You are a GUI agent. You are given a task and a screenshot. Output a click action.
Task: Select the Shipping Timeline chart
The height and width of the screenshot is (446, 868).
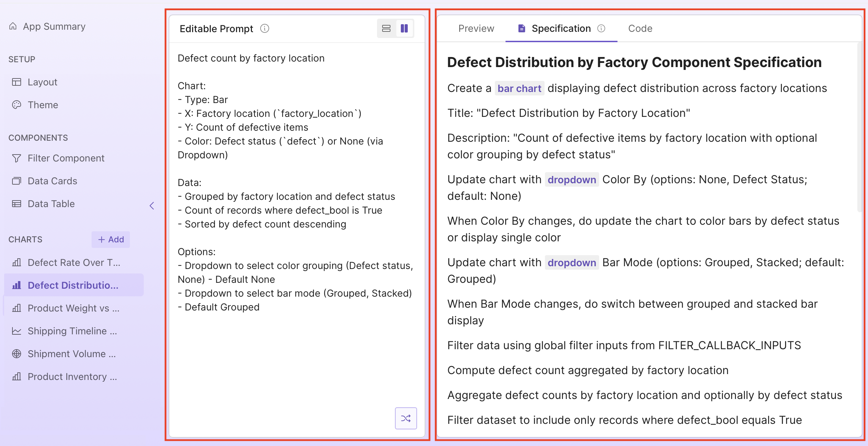[72, 331]
